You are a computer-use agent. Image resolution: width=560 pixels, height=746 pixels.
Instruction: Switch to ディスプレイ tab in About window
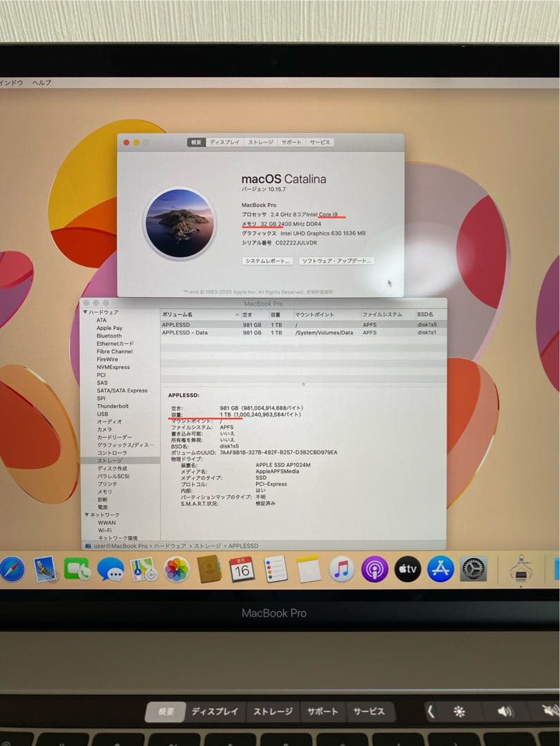point(225,142)
